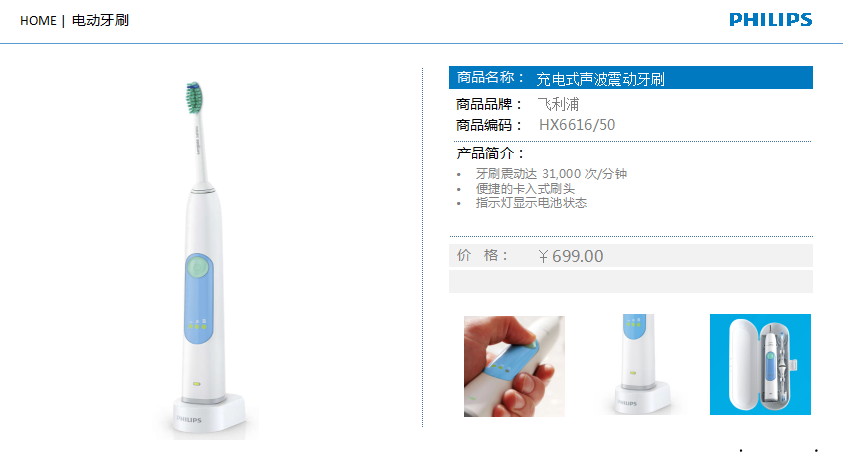
Task: Click the green power button on the toothbrush
Action: click(x=198, y=267)
